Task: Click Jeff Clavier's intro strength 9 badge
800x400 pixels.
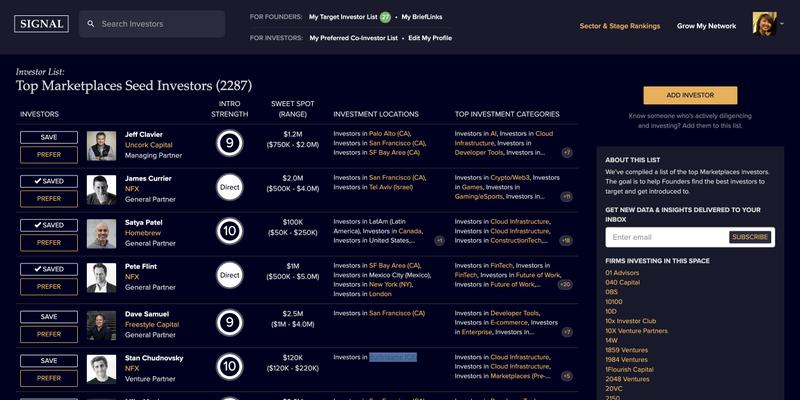Action: click(230, 143)
